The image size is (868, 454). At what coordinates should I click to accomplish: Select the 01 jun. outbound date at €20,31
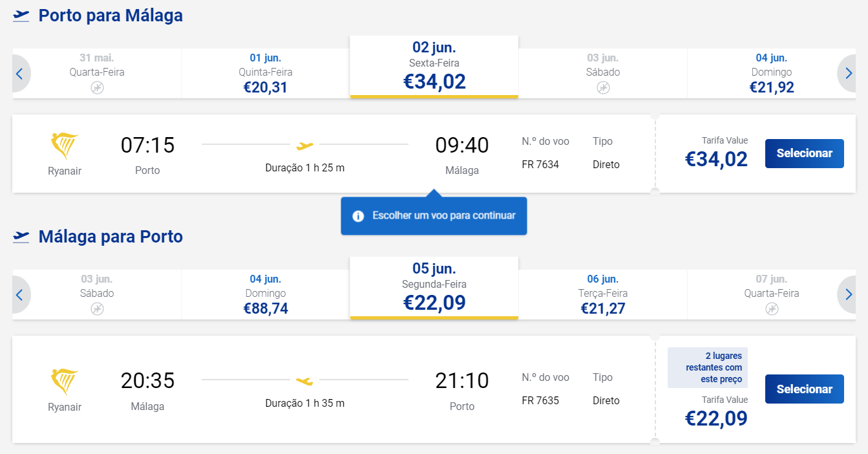266,74
